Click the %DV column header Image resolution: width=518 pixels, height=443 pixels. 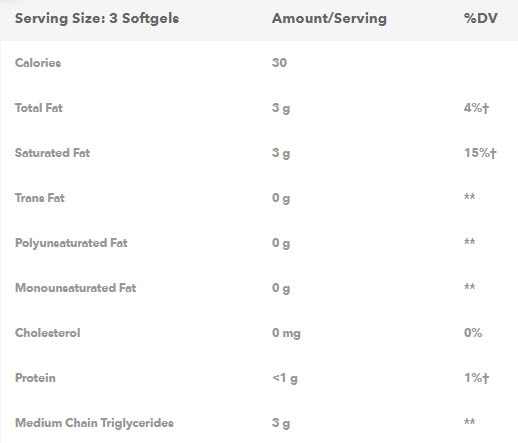(481, 18)
